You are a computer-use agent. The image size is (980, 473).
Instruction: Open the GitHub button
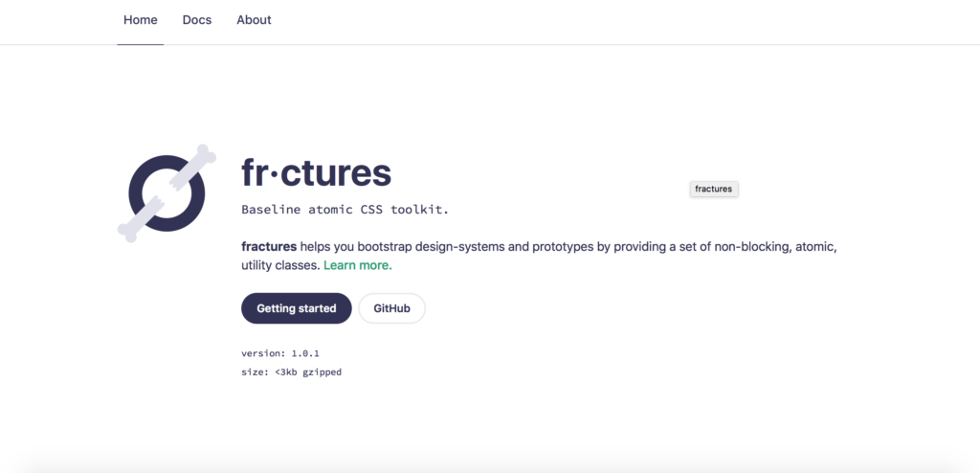click(391, 308)
